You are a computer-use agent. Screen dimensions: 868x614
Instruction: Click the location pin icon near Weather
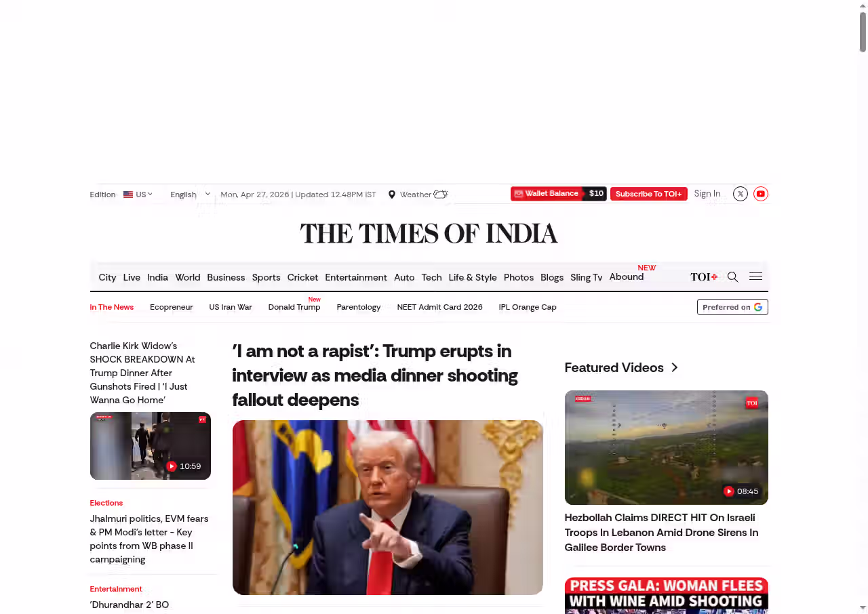pos(391,195)
